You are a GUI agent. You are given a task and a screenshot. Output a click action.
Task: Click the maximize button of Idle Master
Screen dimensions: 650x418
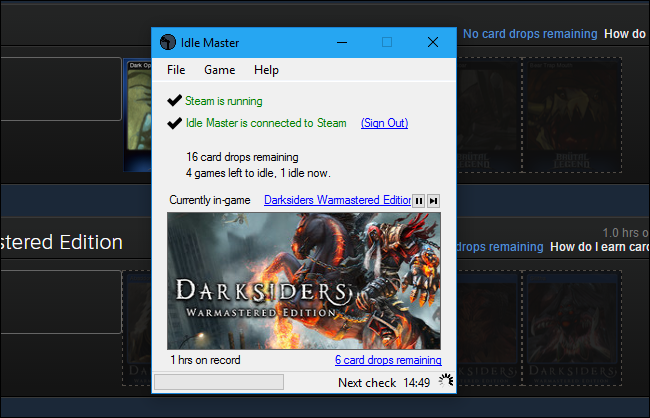387,42
